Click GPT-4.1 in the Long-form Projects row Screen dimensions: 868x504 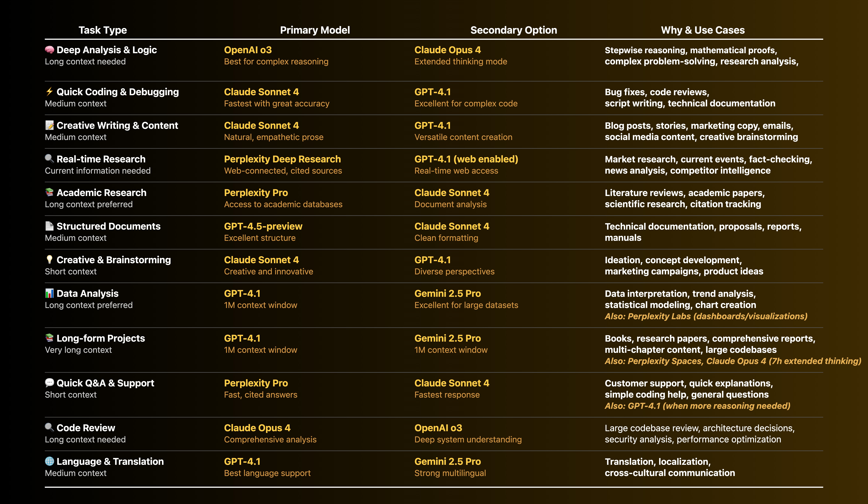click(x=242, y=338)
